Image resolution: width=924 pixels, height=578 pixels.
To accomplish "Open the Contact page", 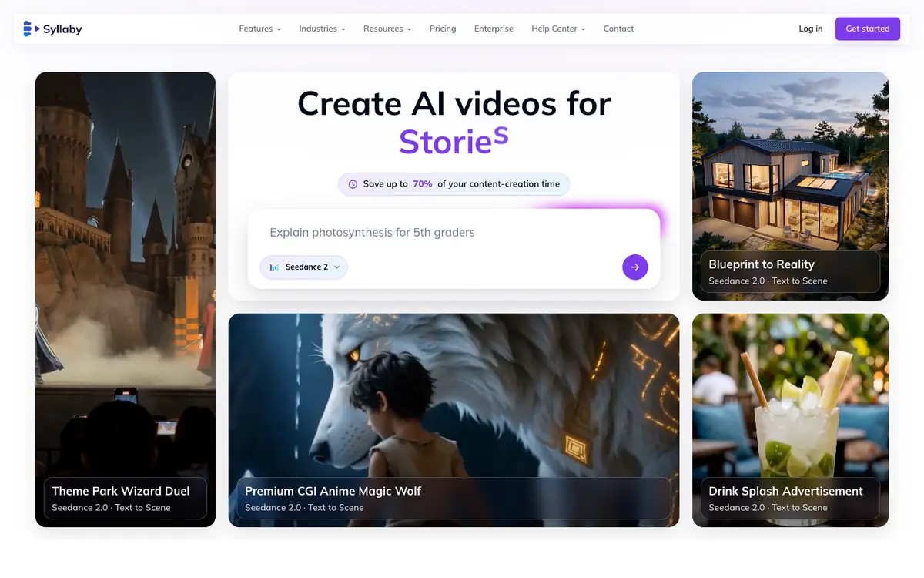I will pyautogui.click(x=618, y=29).
